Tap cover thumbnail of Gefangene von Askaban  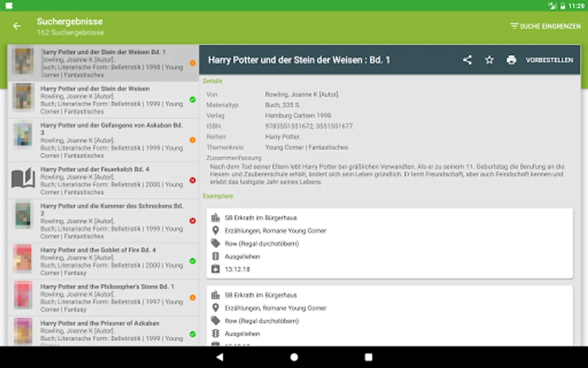[x=23, y=134]
